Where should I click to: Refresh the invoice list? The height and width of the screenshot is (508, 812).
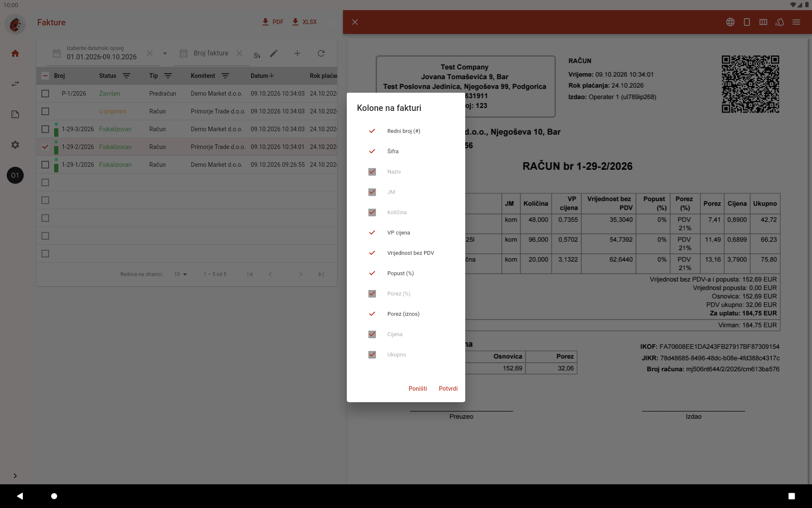point(321,53)
